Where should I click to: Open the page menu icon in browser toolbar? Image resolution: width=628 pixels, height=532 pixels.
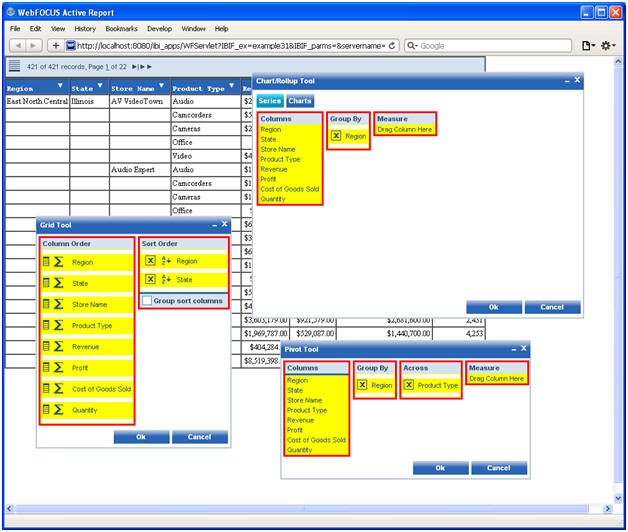click(x=588, y=46)
